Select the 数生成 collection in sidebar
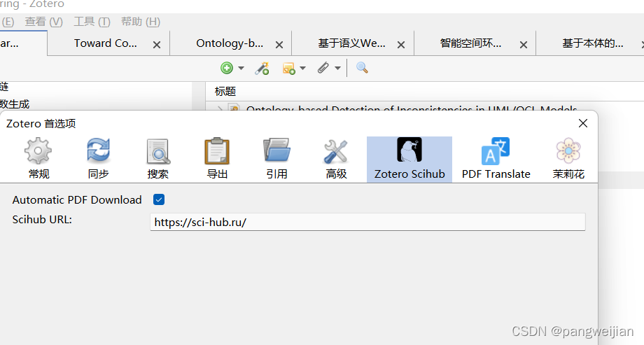This screenshot has height=345, width=644. 15,104
